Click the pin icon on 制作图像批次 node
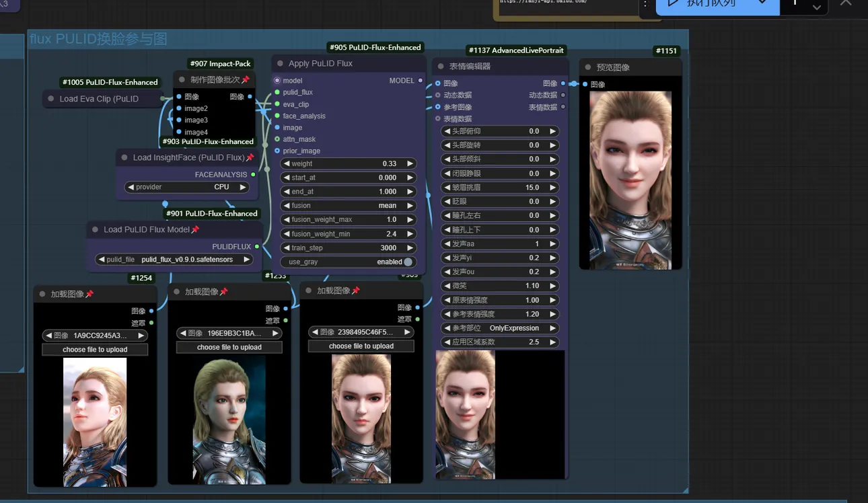The image size is (868, 503). pos(246,79)
